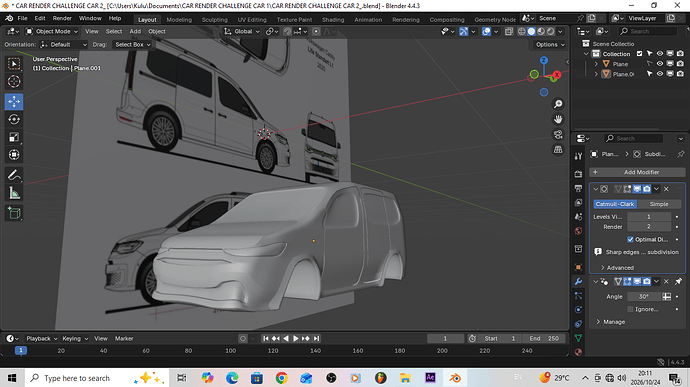Viewport: 690px width, 387px height.
Task: Open the Object Mode dropdown
Action: (52, 32)
